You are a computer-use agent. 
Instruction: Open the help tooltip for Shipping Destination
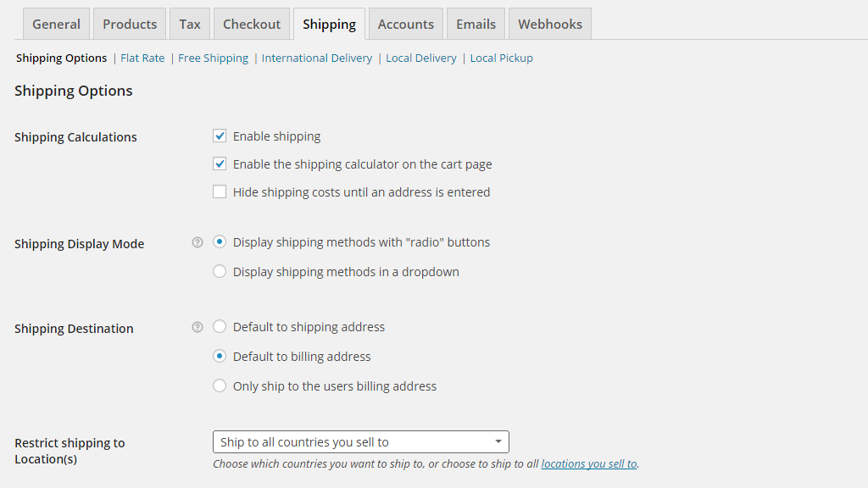(x=197, y=327)
